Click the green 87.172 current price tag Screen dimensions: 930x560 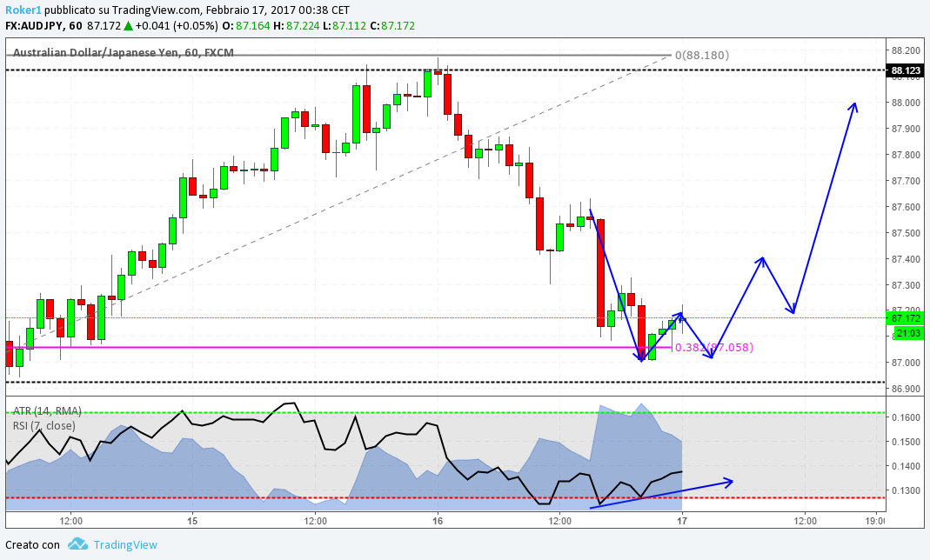906,318
